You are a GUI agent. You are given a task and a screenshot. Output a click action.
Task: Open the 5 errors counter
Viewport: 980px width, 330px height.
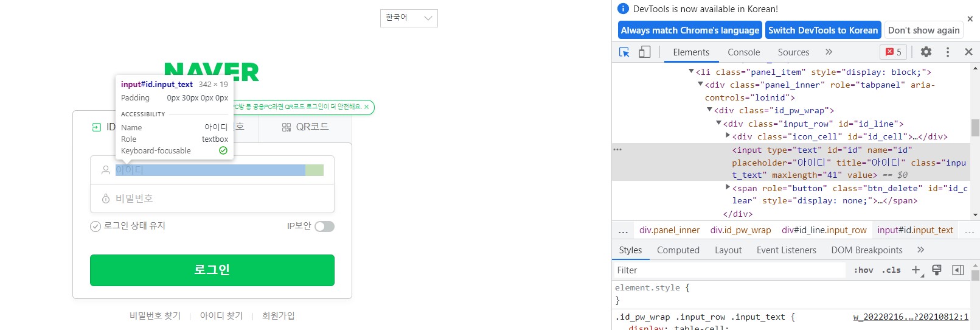click(893, 52)
